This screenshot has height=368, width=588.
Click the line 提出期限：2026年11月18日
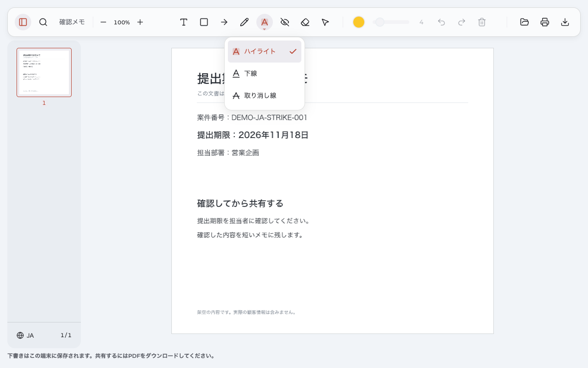point(253,135)
